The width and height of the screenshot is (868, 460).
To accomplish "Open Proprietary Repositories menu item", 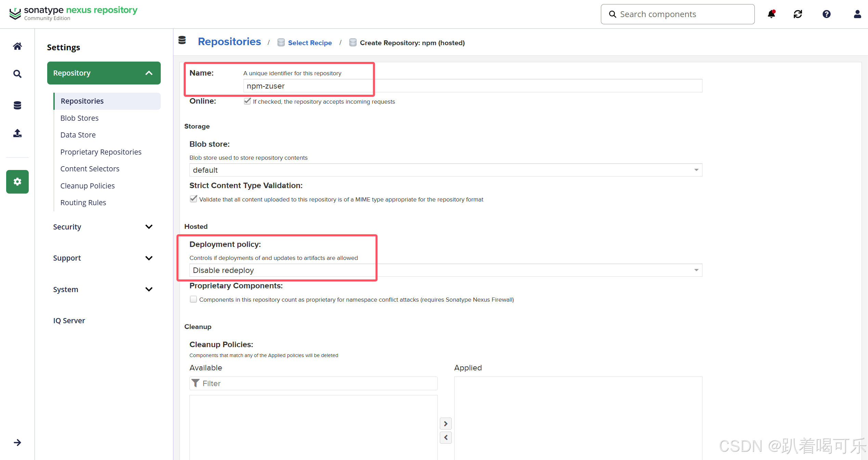I will [101, 152].
